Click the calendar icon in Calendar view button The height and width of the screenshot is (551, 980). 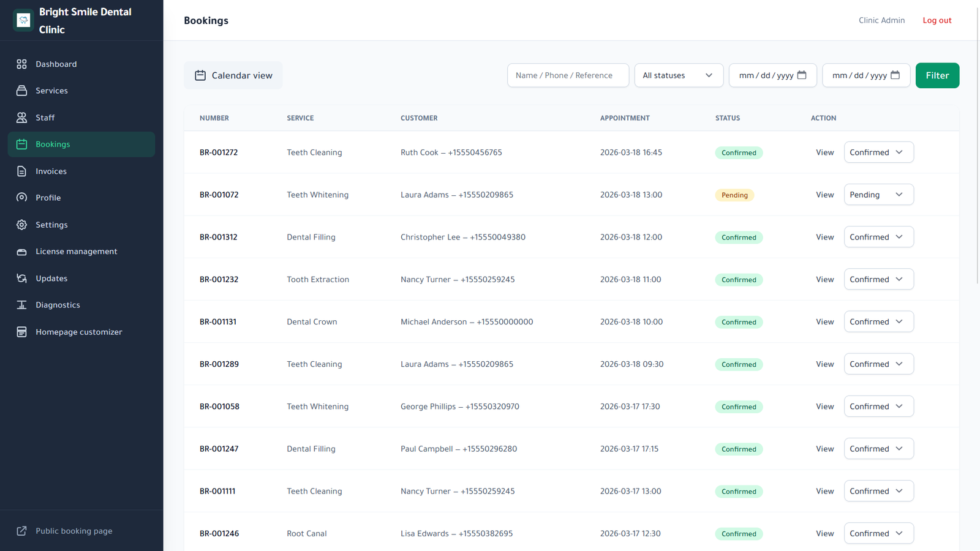pos(200,75)
